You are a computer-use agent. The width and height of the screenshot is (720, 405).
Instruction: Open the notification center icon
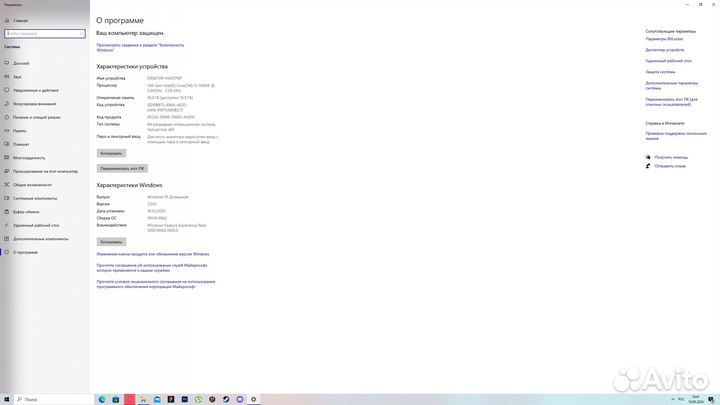click(x=711, y=399)
